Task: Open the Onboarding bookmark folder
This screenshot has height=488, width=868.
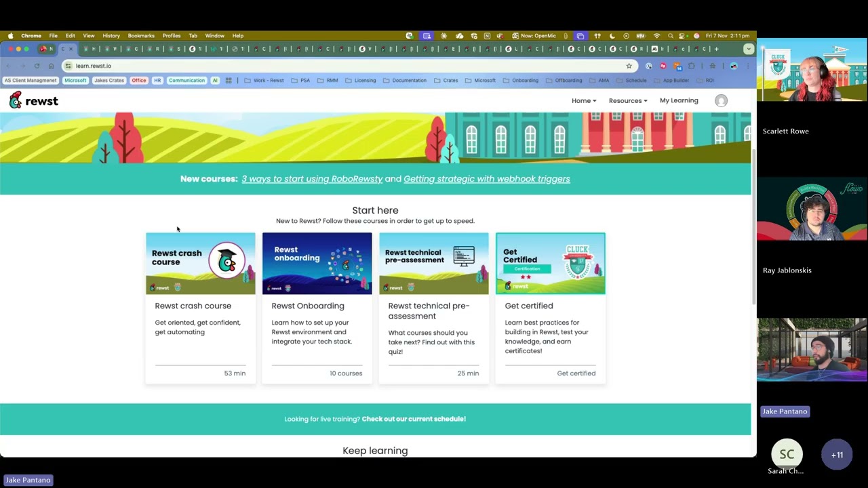Action: click(520, 80)
